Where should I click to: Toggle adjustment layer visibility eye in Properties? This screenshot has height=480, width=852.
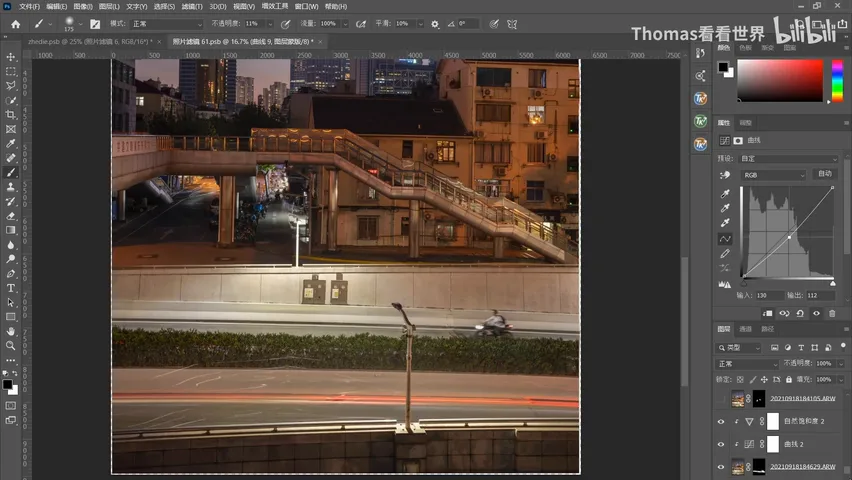(816, 313)
